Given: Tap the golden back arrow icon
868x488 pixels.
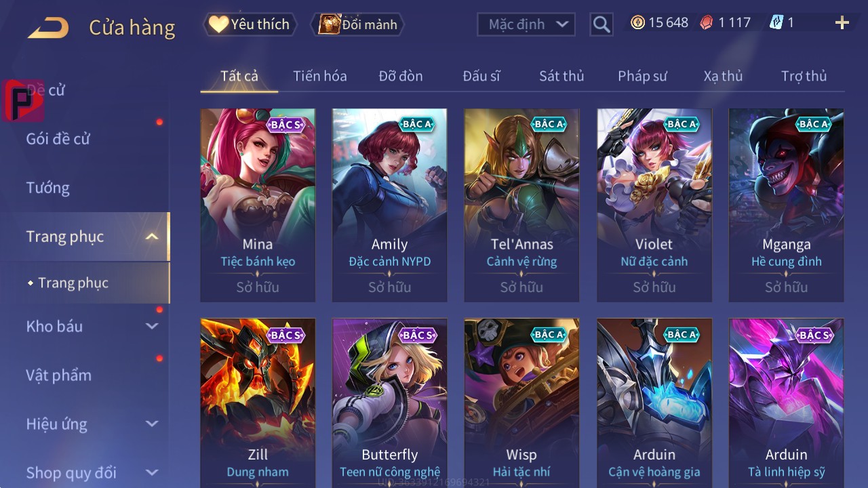Looking at the screenshot, I should 48,27.
